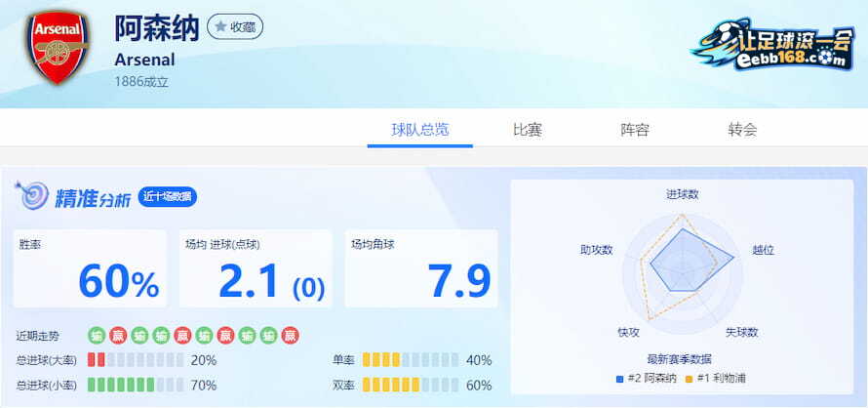Click the 双率 label
This screenshot has width=868, height=408.
(x=343, y=385)
